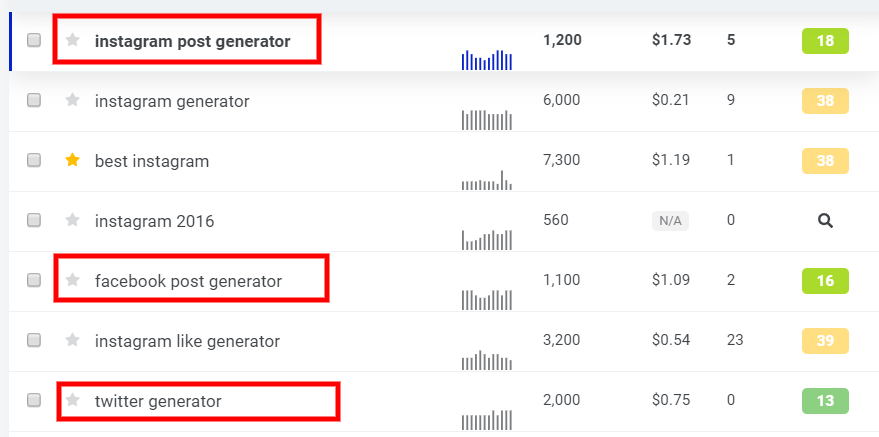Image resolution: width=879 pixels, height=437 pixels.
Task: Click the yellow difficulty badge 39
Action: 825,341
